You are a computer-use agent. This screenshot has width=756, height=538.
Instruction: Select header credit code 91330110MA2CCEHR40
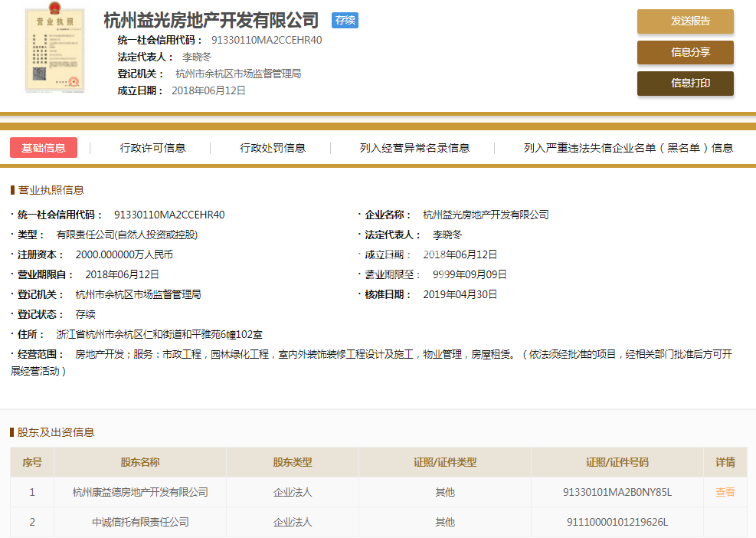pyautogui.click(x=267, y=40)
